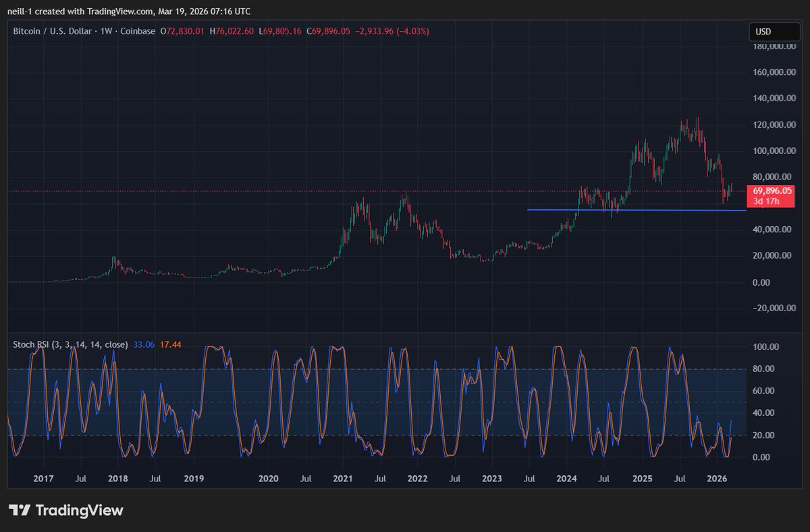Click the 80,000.00 price axis label

pyautogui.click(x=773, y=177)
